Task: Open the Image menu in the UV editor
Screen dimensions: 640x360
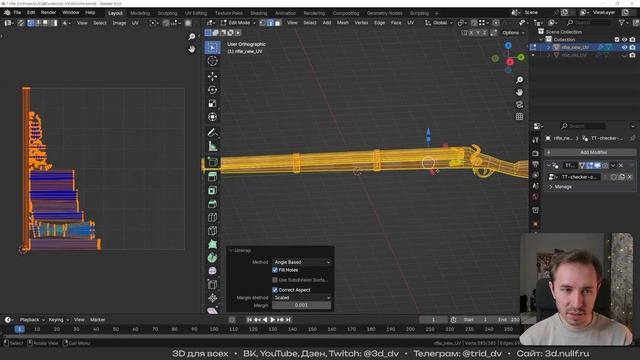Action: tap(119, 23)
